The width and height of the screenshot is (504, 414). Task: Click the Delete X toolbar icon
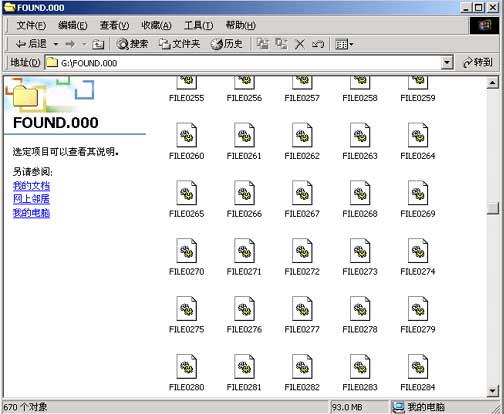click(300, 44)
